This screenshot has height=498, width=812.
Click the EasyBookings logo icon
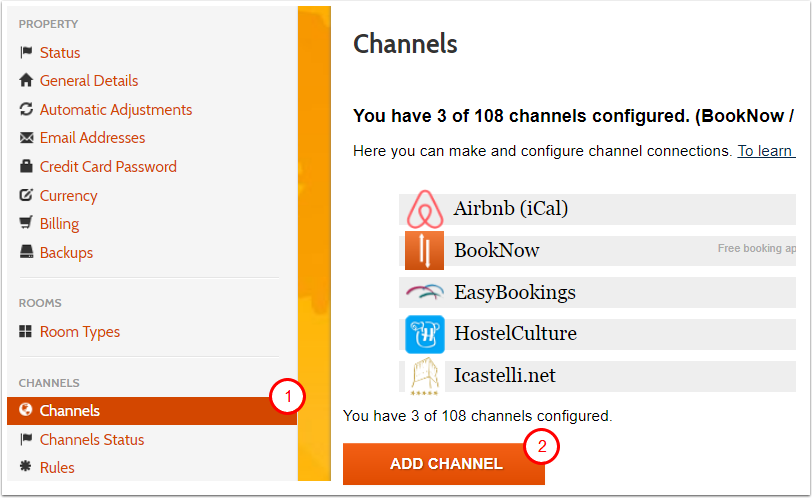(425, 292)
